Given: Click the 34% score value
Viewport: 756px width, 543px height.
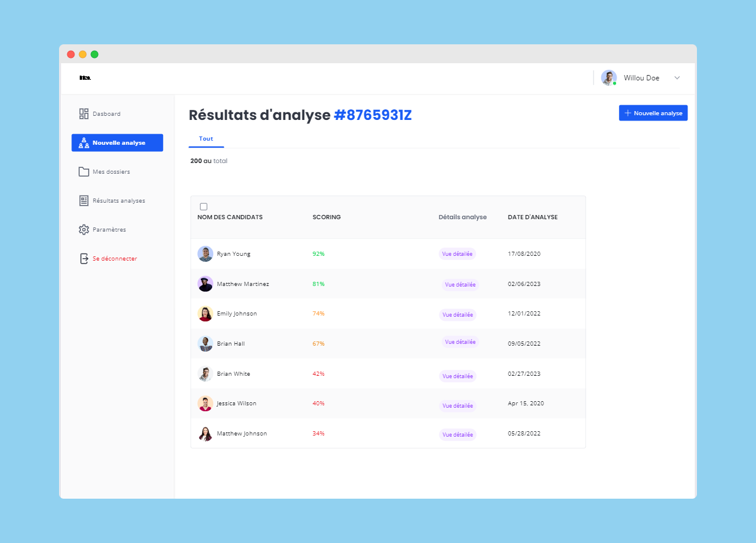Looking at the screenshot, I should (x=318, y=433).
